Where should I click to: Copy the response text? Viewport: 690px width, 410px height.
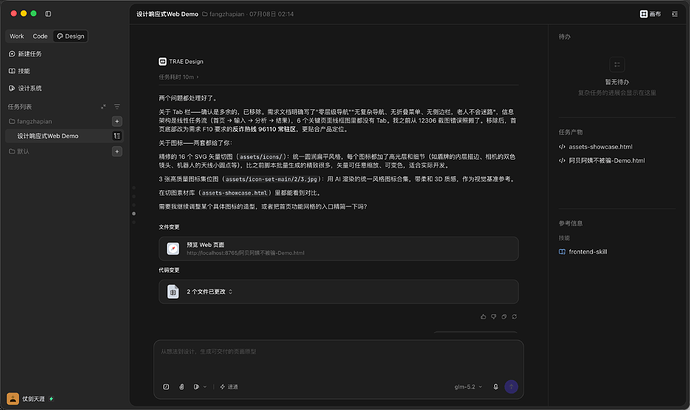[x=504, y=316]
